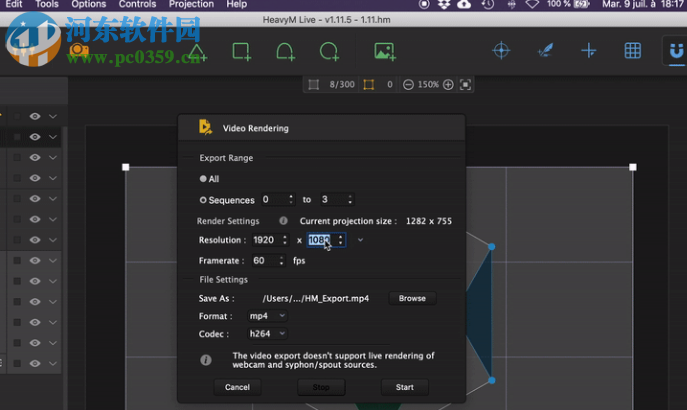Open the cloud upload menu bar icon
Image resolution: width=687 pixels, height=410 pixels.
click(x=464, y=4)
